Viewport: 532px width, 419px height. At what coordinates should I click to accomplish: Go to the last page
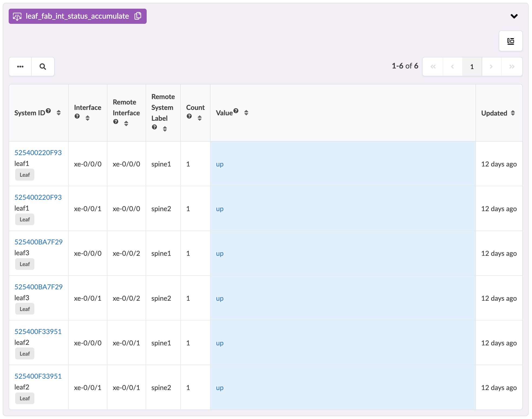(511, 67)
